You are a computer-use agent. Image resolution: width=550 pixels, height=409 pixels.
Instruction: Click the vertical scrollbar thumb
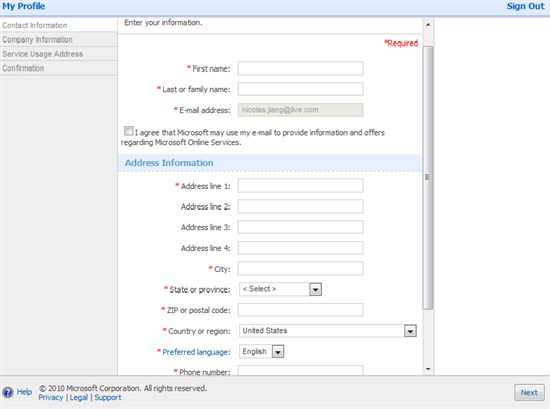[x=428, y=178]
